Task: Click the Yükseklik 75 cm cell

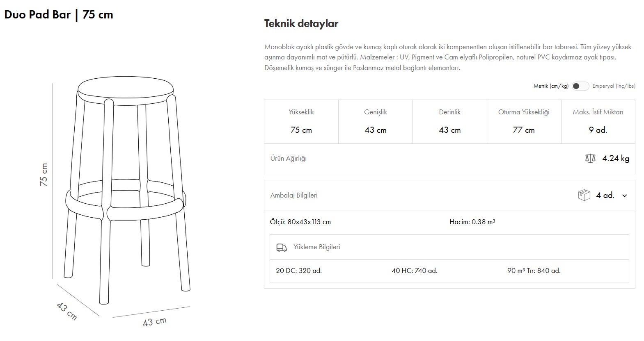Action: pyautogui.click(x=301, y=121)
